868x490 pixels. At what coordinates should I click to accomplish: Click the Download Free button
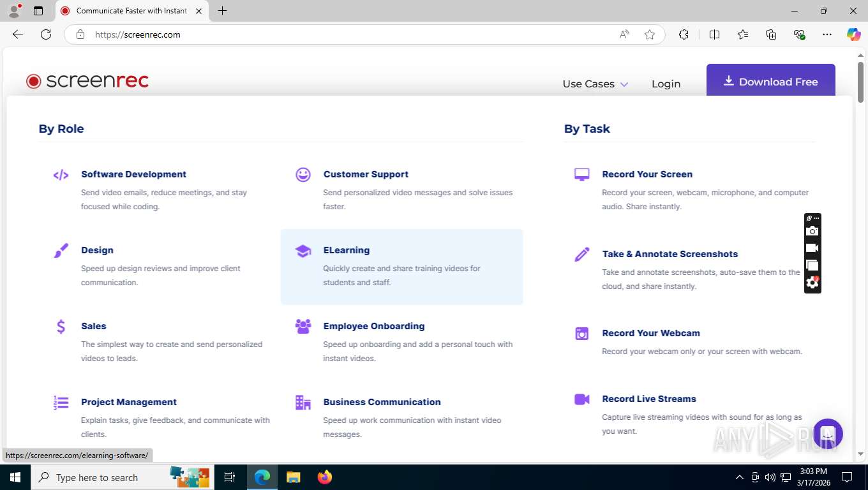(x=771, y=81)
